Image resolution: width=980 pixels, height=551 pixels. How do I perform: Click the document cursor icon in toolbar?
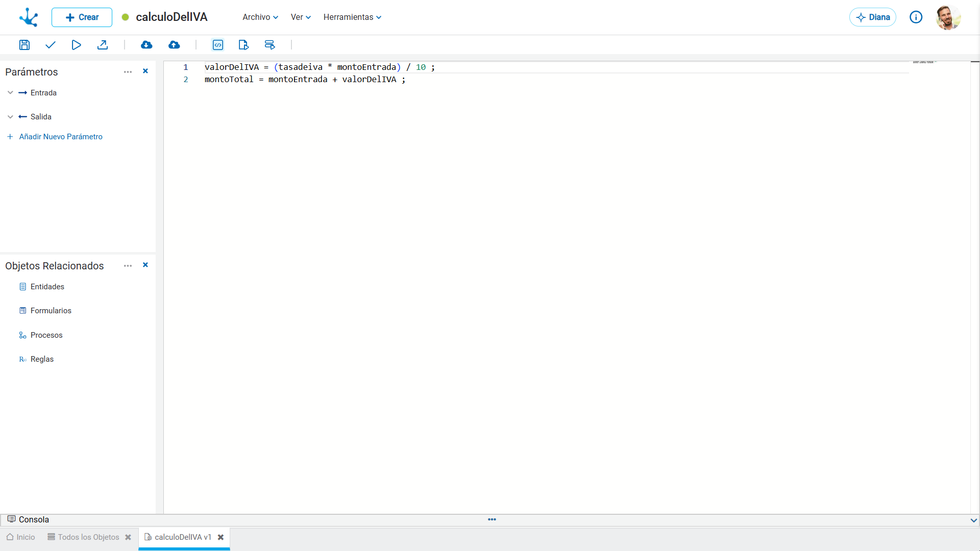click(243, 45)
